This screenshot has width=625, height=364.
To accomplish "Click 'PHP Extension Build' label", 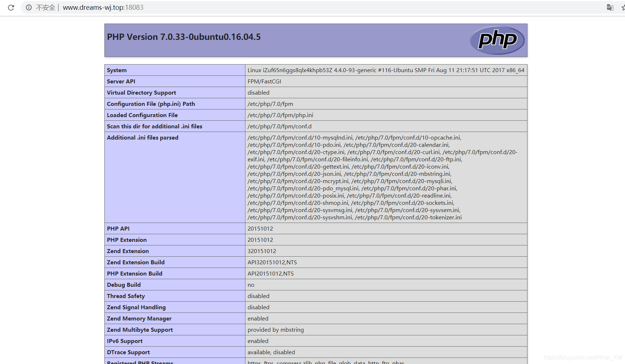I will point(134,274).
